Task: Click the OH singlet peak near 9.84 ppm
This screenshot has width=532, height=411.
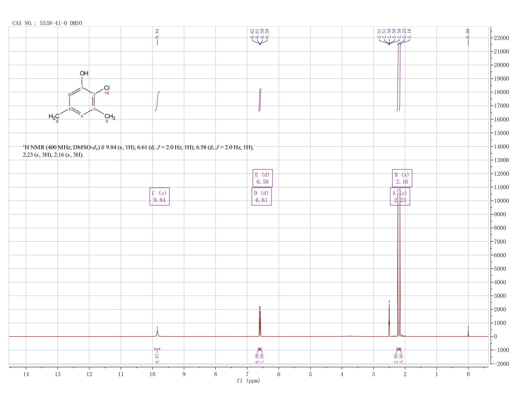Action: (157, 333)
